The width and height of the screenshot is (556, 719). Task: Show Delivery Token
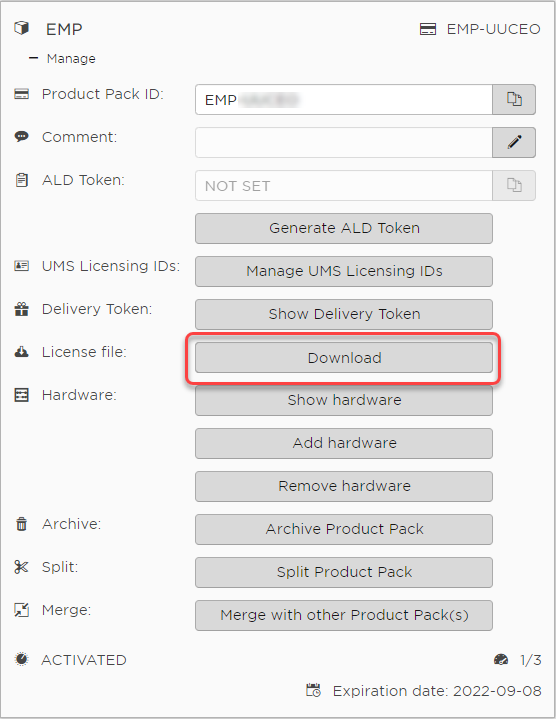click(344, 315)
